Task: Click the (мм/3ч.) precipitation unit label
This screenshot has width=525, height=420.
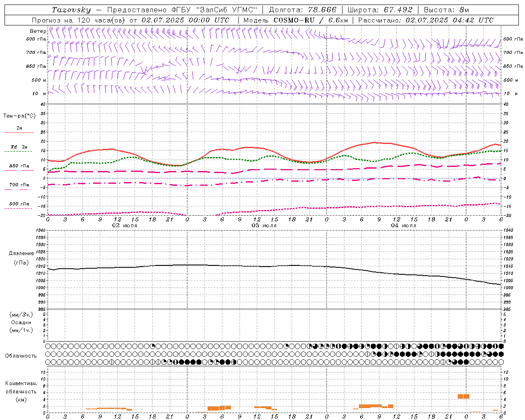Action: 21,315
